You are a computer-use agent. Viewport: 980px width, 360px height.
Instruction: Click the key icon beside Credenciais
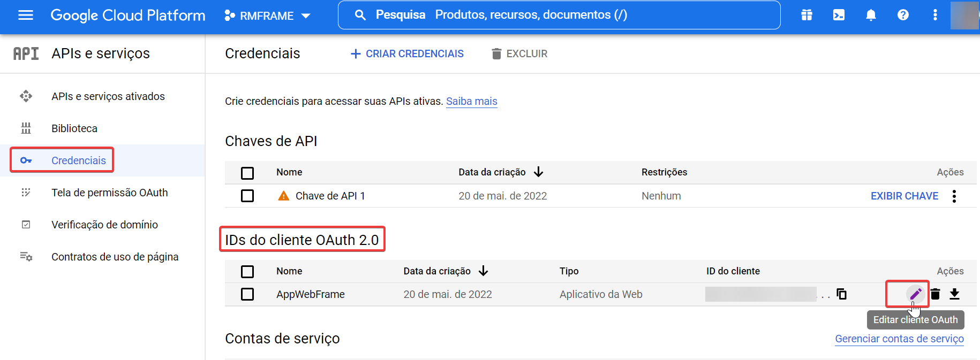(26, 160)
